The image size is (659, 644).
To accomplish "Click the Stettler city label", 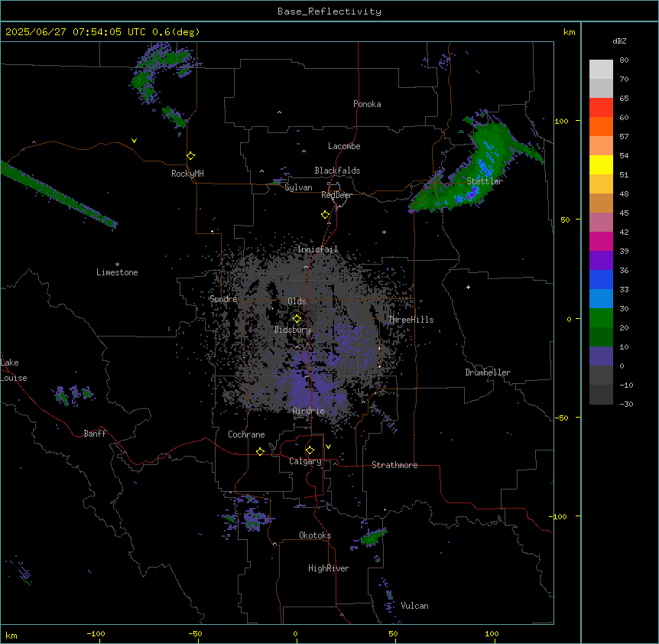I will (x=485, y=181).
